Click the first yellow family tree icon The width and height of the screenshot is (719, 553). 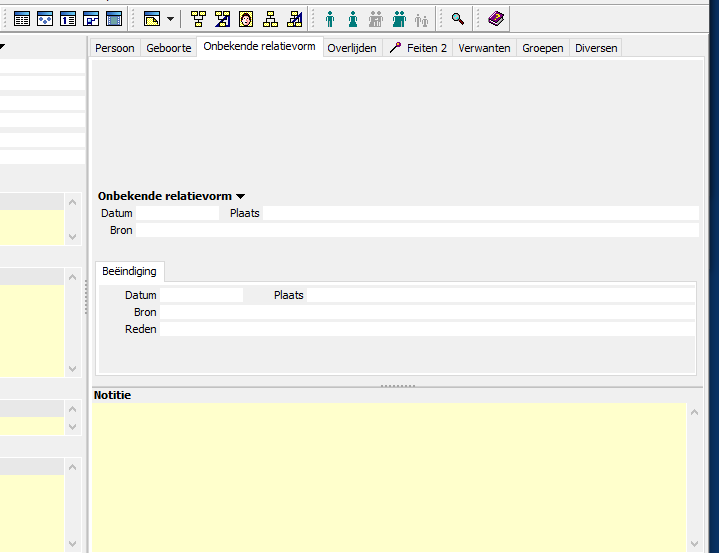[x=198, y=19]
